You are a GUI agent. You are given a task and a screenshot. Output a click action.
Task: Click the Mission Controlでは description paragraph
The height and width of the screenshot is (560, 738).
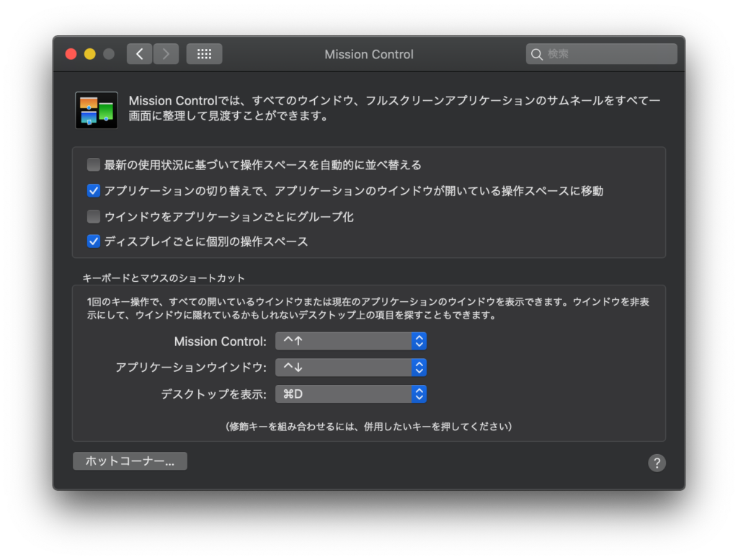(394, 108)
